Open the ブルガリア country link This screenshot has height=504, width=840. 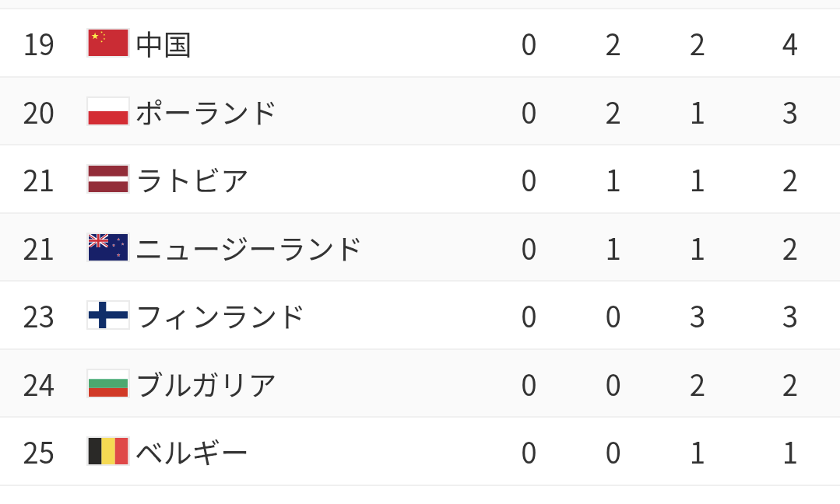206,385
